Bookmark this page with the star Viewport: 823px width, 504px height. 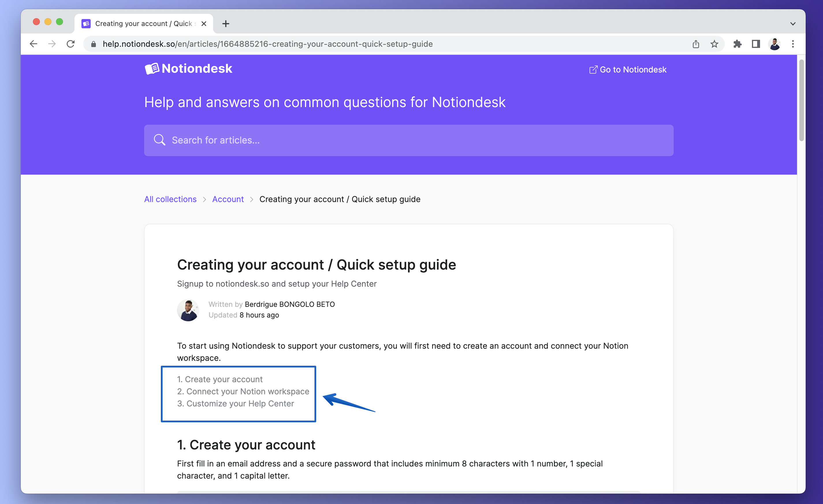coord(714,44)
